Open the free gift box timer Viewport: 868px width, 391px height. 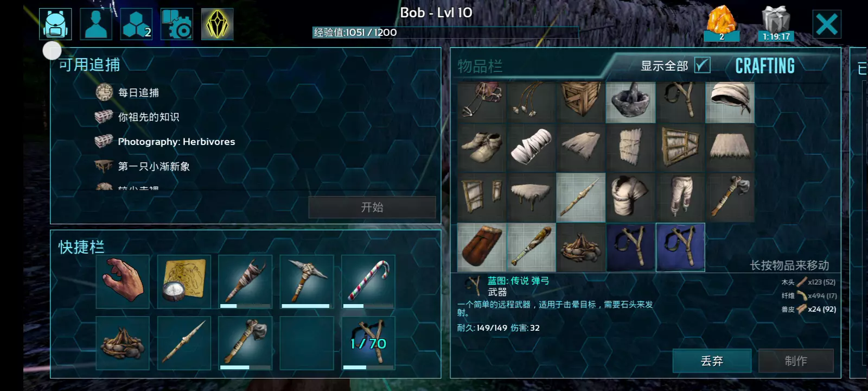click(x=776, y=24)
